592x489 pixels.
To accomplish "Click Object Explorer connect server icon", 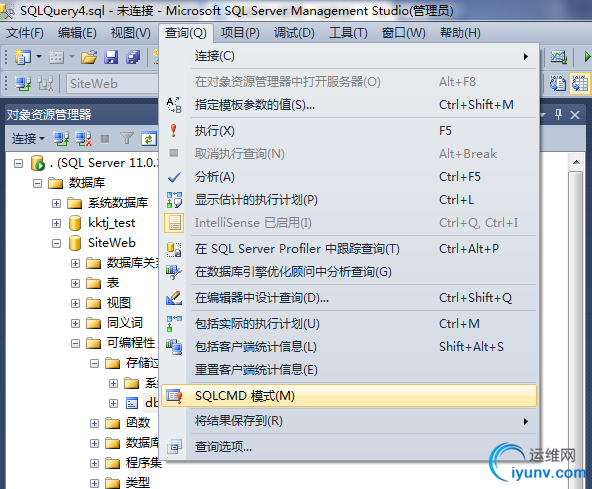I will click(61, 139).
